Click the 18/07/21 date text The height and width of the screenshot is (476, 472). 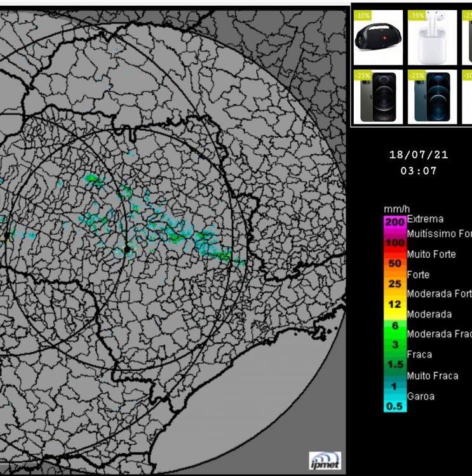pos(419,154)
